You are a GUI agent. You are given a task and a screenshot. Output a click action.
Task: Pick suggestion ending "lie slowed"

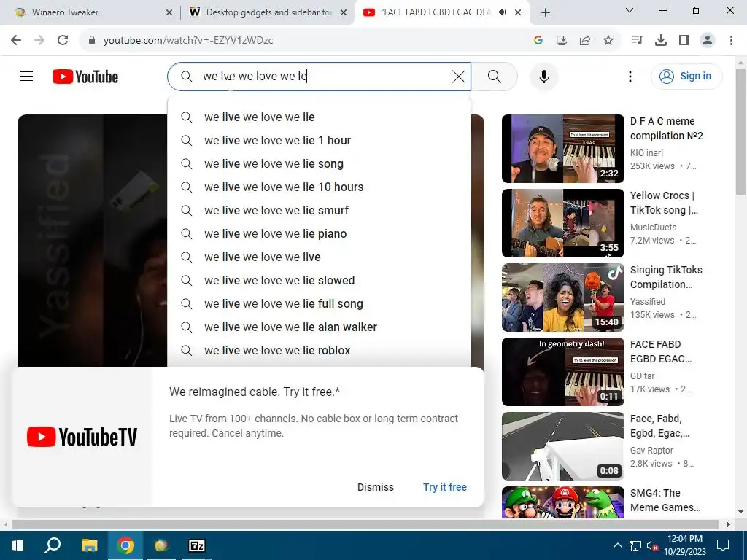[320, 280]
